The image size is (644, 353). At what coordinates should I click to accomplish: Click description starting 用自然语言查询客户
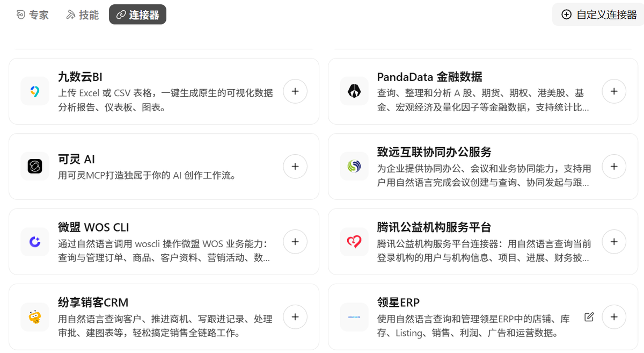(x=165, y=326)
